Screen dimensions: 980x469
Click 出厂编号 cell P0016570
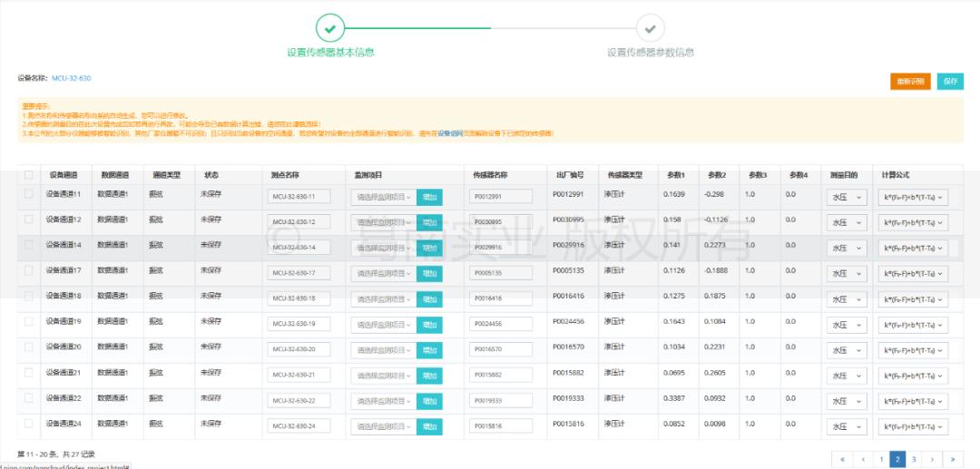click(568, 347)
